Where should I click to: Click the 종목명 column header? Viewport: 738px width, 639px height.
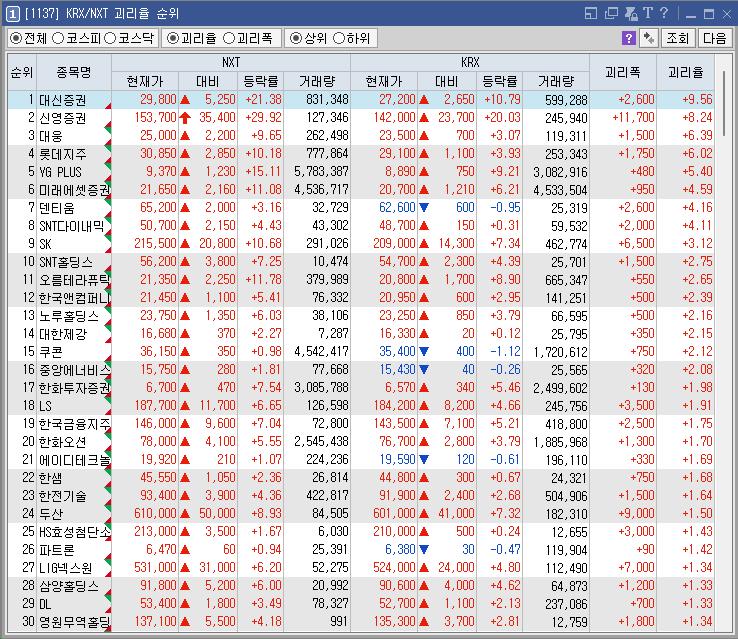point(74,72)
